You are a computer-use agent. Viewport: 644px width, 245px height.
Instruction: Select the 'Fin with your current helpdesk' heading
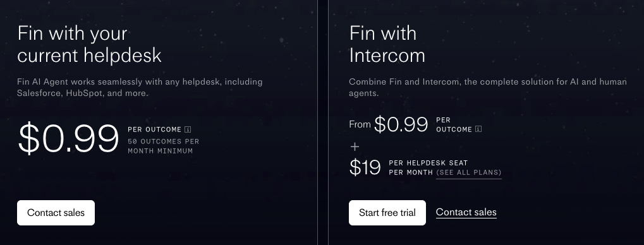(x=89, y=44)
